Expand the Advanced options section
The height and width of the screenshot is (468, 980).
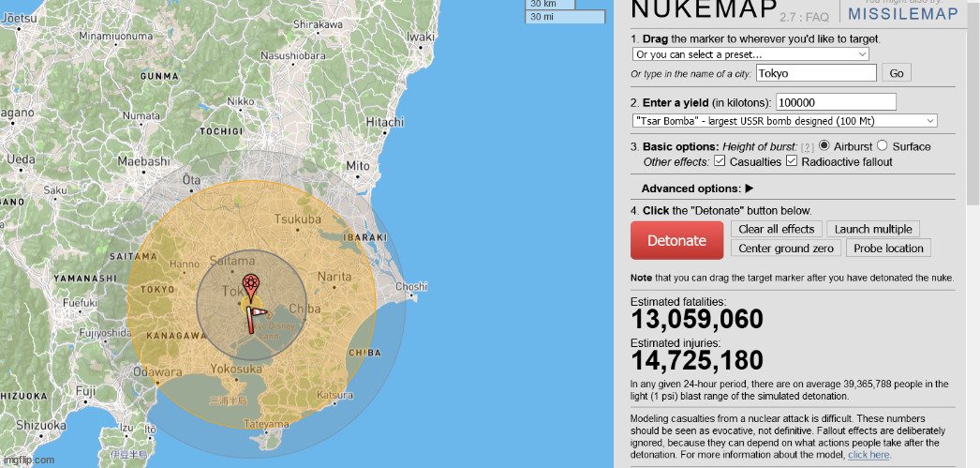(697, 189)
